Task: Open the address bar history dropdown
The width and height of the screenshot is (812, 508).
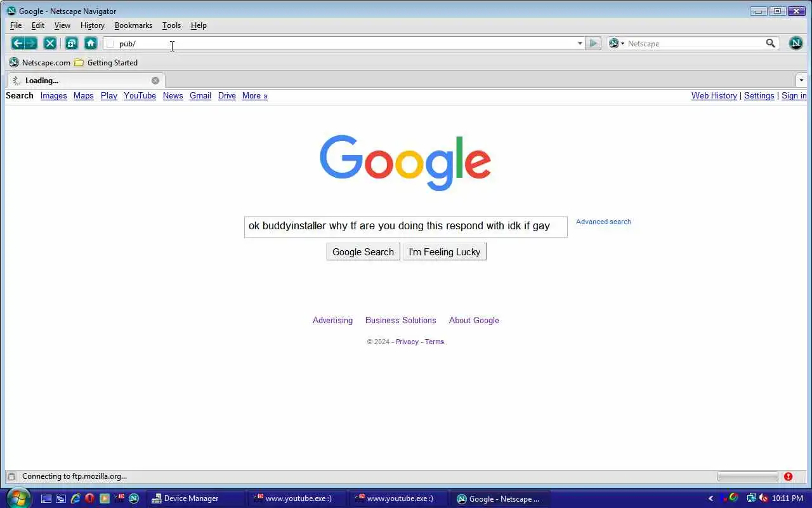Action: [x=579, y=43]
